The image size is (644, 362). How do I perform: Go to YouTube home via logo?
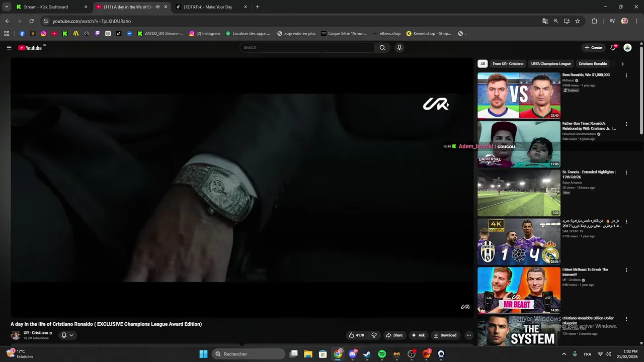[x=30, y=48]
